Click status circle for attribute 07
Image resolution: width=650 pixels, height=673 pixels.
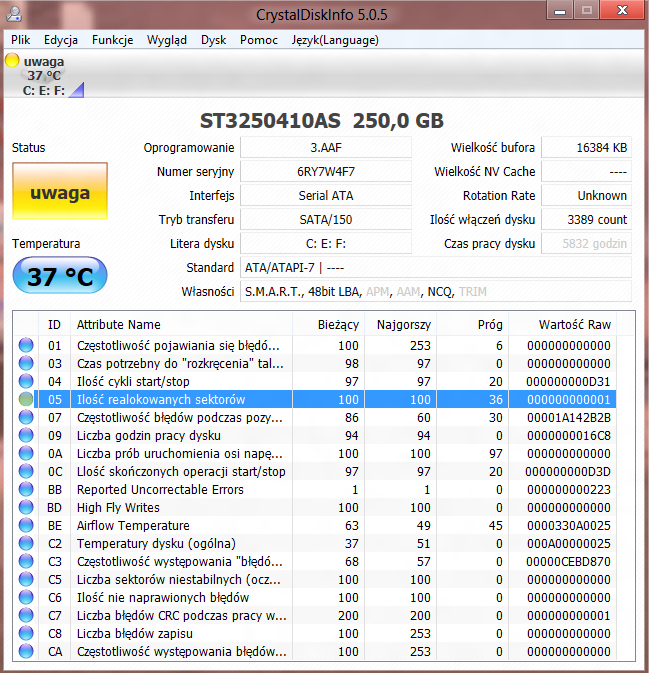click(x=26, y=417)
